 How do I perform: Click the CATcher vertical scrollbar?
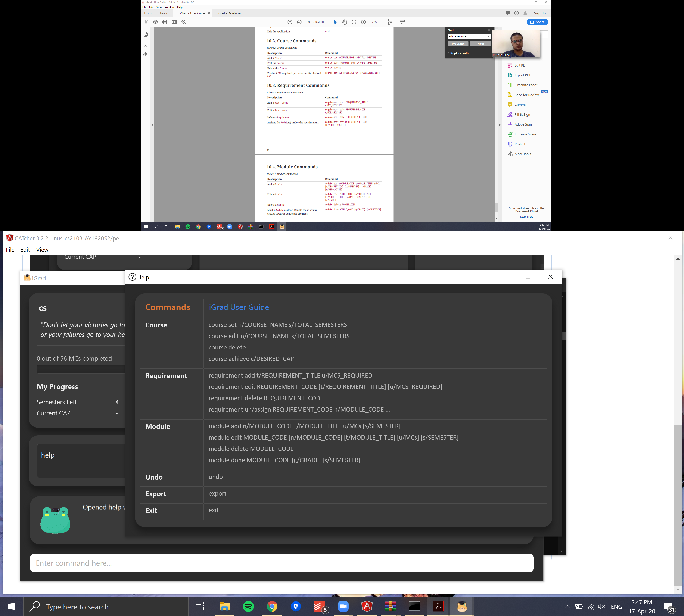point(678,504)
